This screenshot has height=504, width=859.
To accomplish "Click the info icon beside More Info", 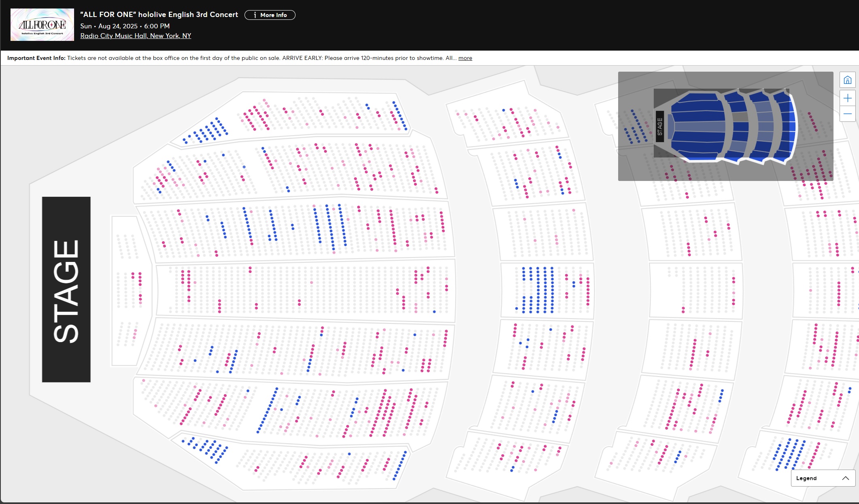I will [255, 15].
